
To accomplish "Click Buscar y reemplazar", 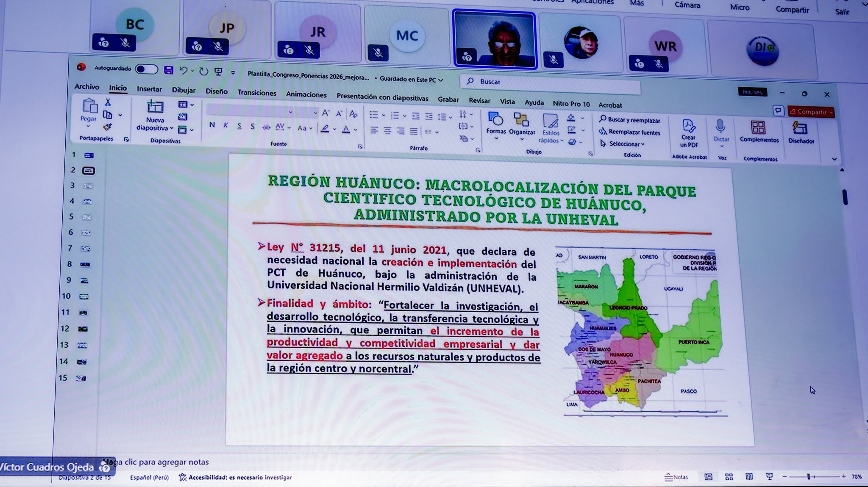I will coord(630,120).
